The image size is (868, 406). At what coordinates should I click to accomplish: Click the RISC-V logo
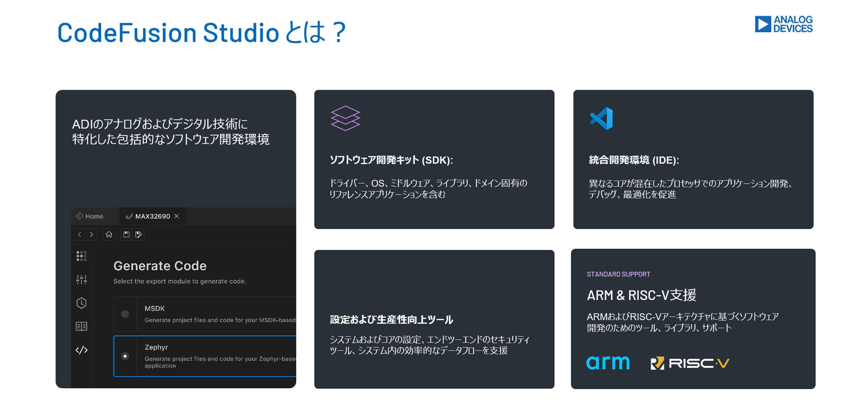[x=690, y=363]
